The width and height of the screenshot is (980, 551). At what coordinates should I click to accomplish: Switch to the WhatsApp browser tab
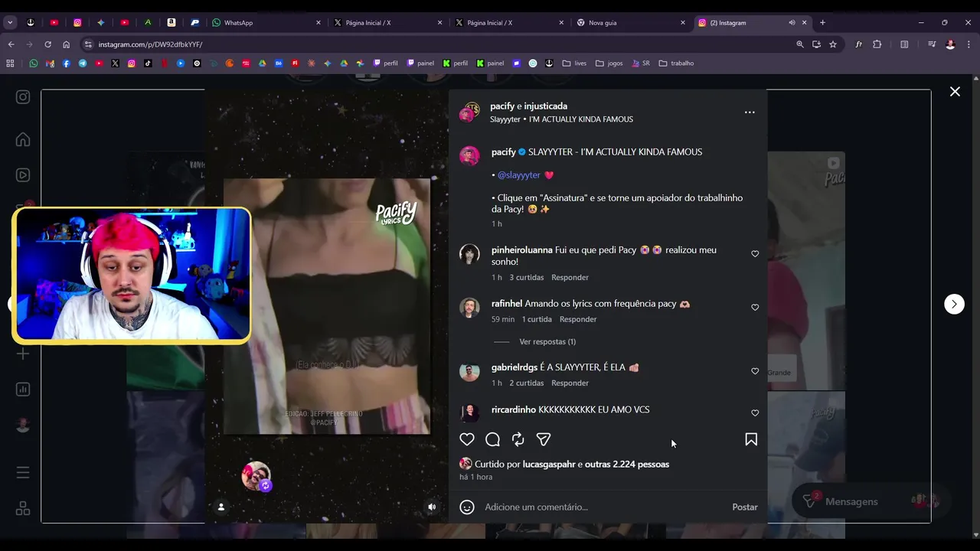coord(266,22)
